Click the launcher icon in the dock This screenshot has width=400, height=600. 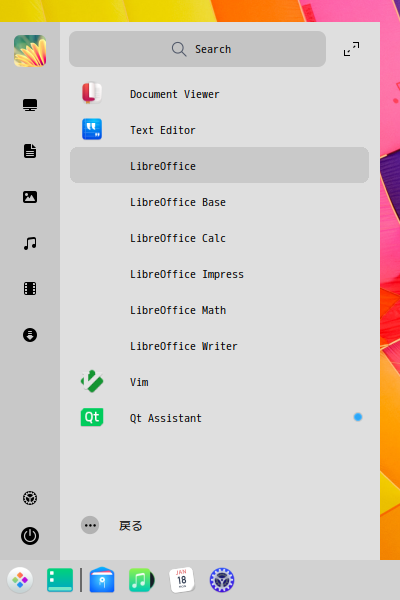pos(20,580)
